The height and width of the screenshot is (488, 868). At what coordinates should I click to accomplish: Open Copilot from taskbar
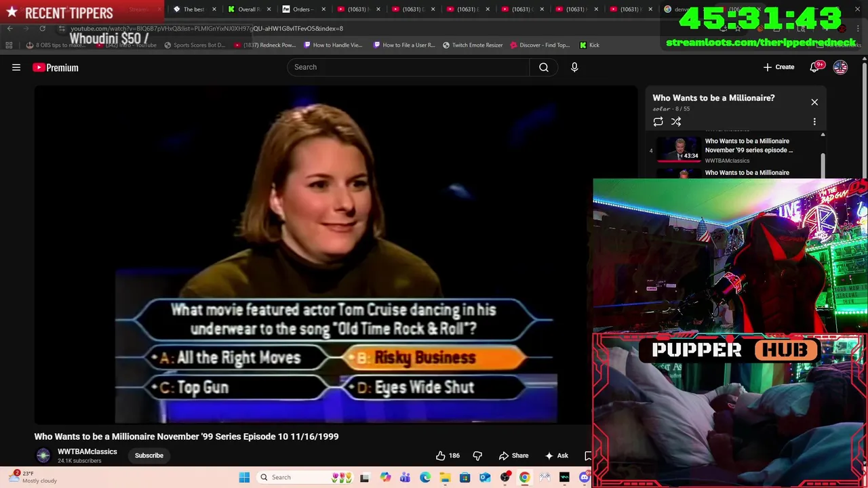pyautogui.click(x=385, y=477)
